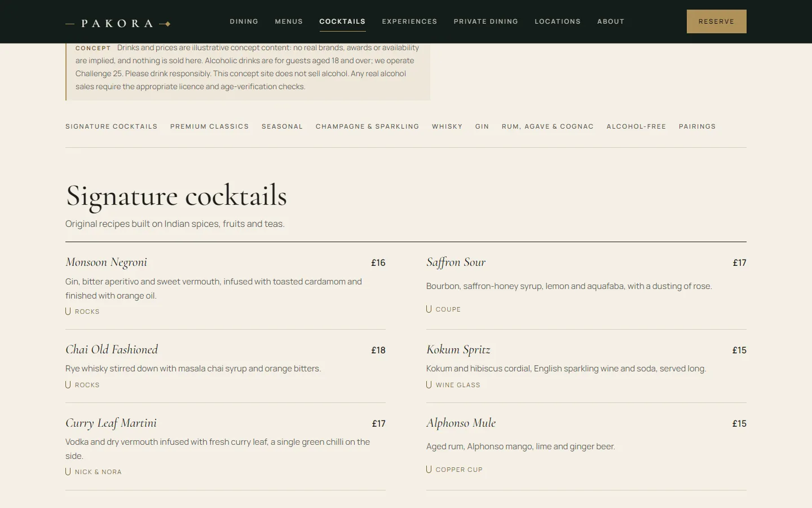Jump to Premium Classics section
This screenshot has height=508, width=812.
click(210, 126)
